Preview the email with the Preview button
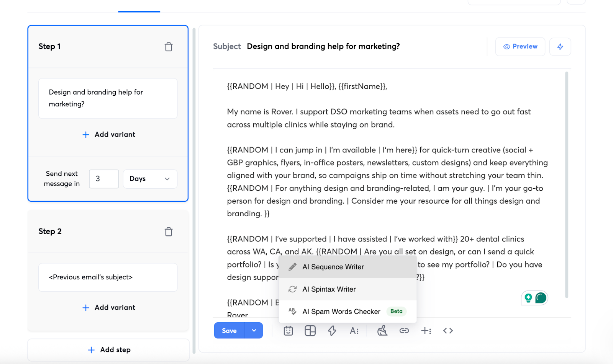The width and height of the screenshot is (613, 364). 520,46
